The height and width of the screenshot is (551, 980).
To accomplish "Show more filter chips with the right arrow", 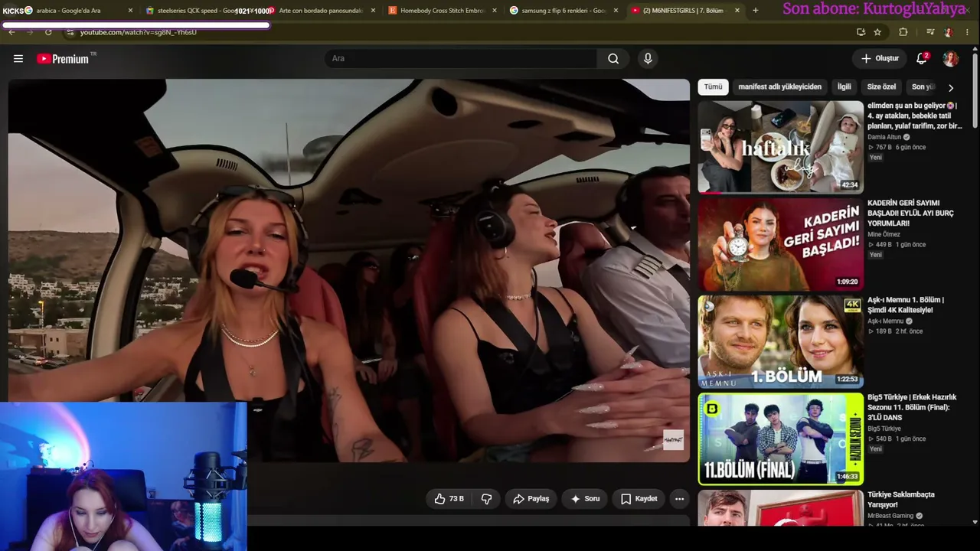I will pos(951,87).
